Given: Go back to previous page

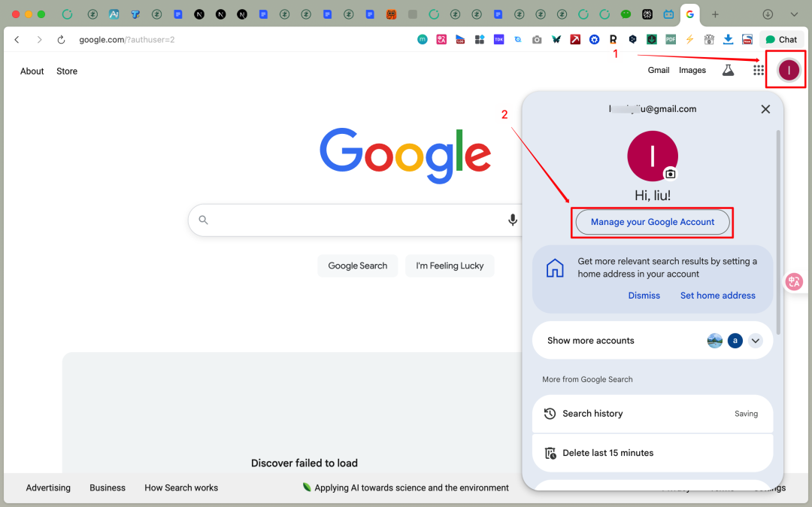Looking at the screenshot, I should pyautogui.click(x=17, y=40).
